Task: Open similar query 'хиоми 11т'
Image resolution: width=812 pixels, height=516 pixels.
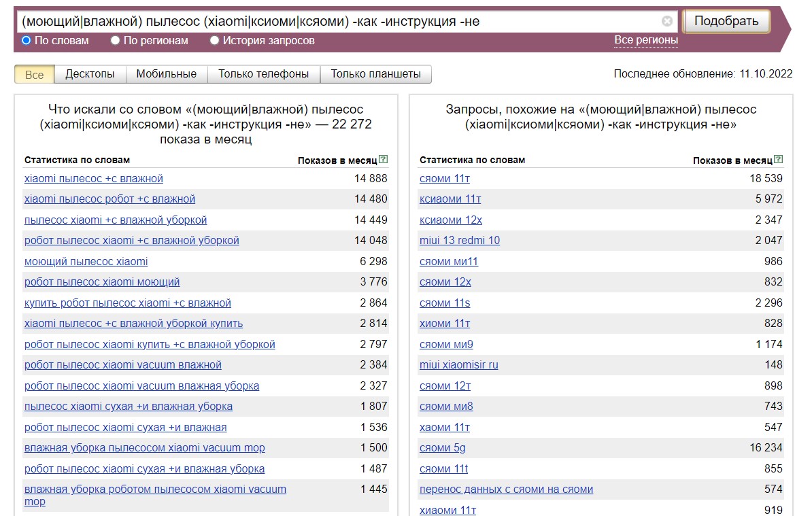Action: tap(445, 324)
